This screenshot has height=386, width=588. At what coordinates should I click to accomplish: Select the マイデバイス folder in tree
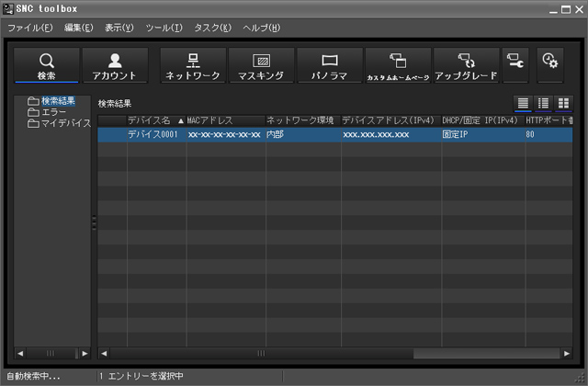[65, 123]
